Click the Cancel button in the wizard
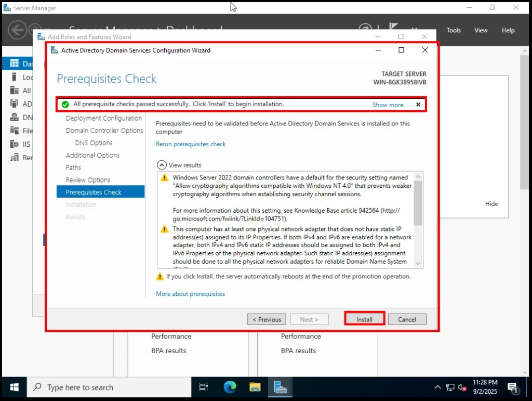This screenshot has width=532, height=401. click(407, 319)
